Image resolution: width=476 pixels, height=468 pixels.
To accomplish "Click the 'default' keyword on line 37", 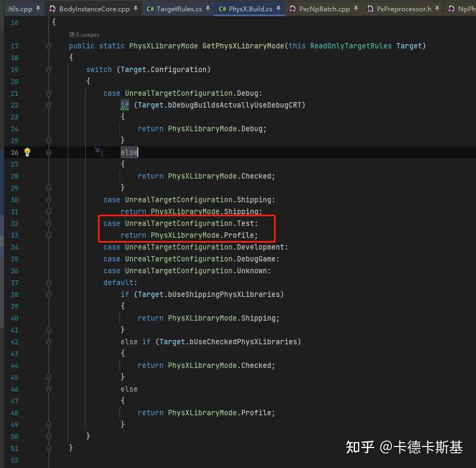I will [118, 282].
